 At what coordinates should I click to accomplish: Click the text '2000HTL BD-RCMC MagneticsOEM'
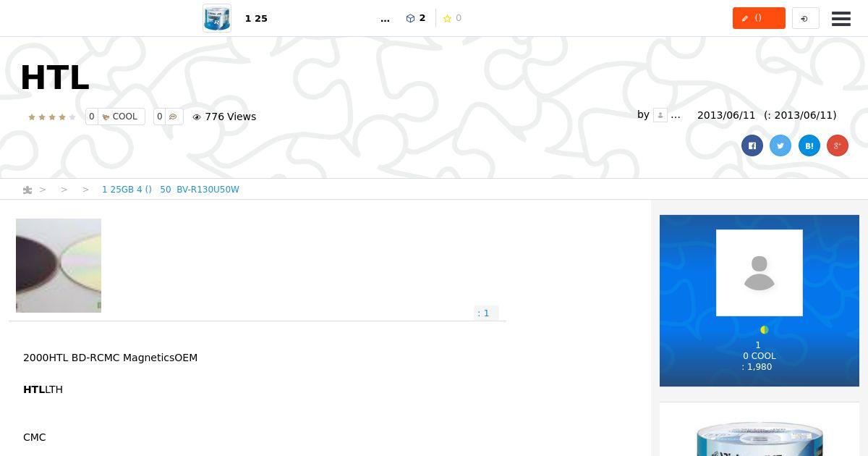110,358
